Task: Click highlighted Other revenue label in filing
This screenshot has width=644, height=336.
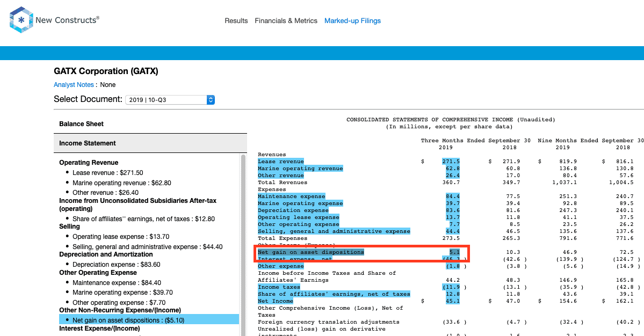Action: coord(281,176)
